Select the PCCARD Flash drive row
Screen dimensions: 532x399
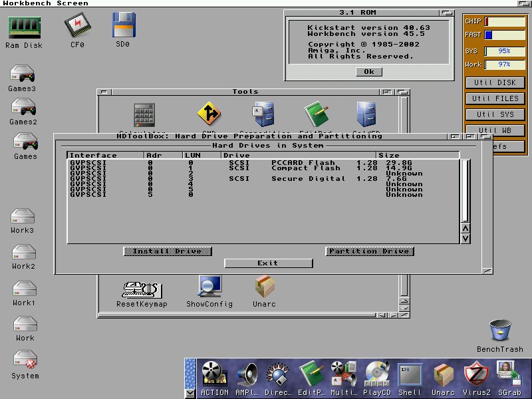click(263, 162)
